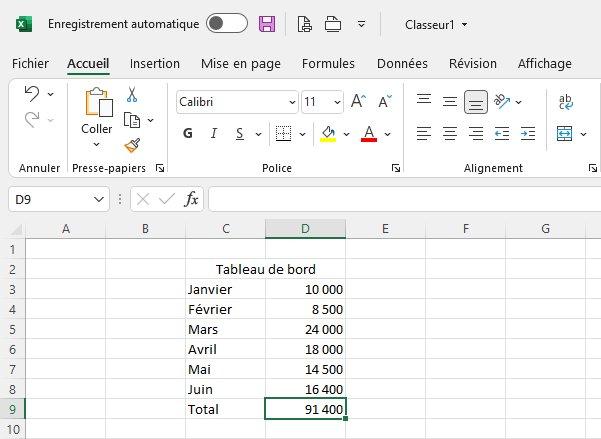Viewport: 601px width, 439px height.
Task: Expand the fill color palette arrow
Action: point(346,134)
